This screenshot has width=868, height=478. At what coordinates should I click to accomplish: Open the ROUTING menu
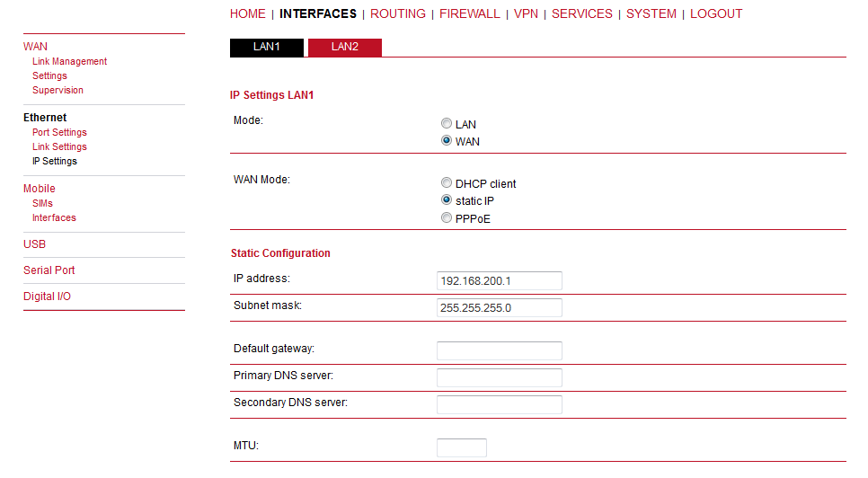(398, 13)
